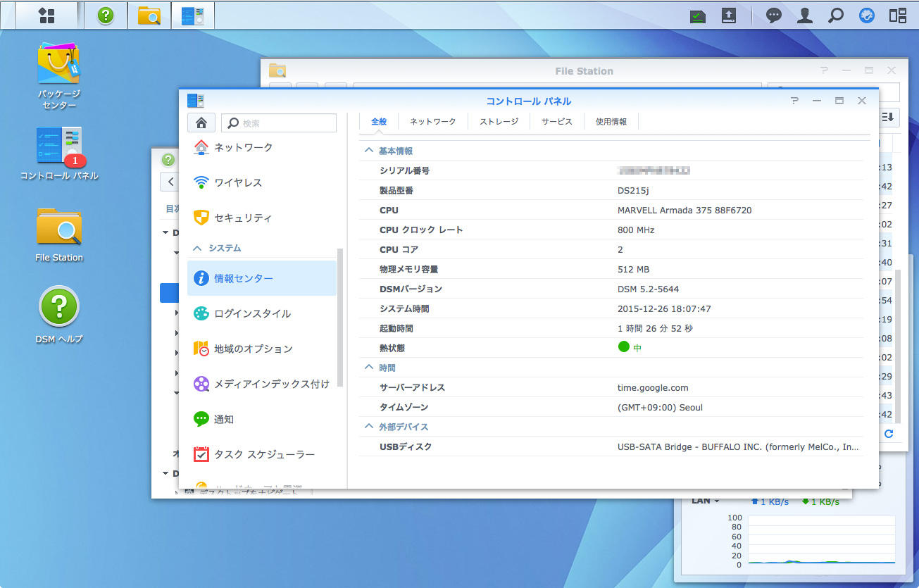Image resolution: width=919 pixels, height=588 pixels.
Task: Go to Control Panel home button
Action: point(201,123)
